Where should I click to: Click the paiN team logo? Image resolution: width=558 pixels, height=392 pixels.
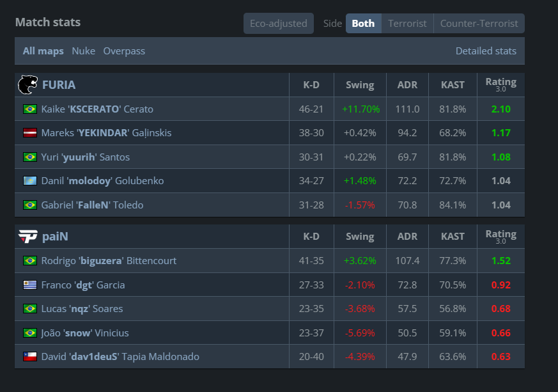pyautogui.click(x=27, y=237)
